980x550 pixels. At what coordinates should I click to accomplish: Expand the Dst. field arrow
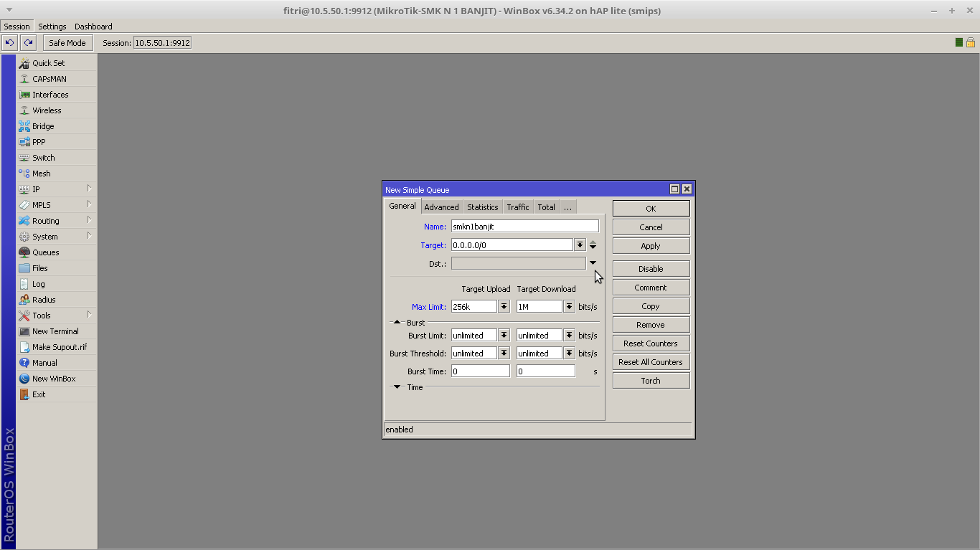(593, 263)
